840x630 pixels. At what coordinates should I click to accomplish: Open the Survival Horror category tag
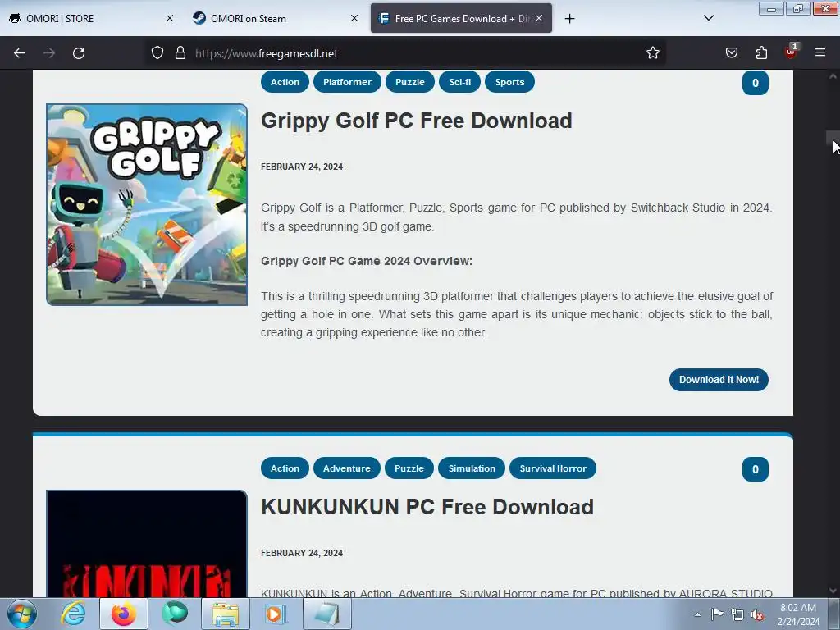[x=553, y=468]
